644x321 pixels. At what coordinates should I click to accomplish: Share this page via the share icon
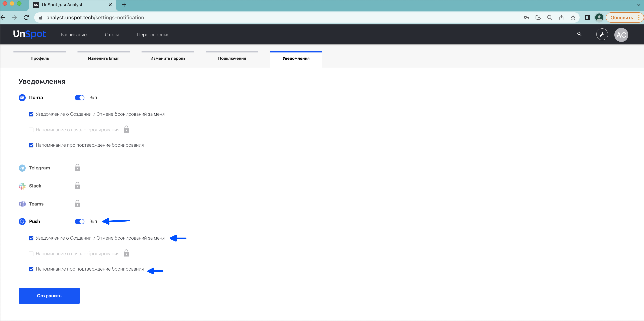(x=561, y=17)
